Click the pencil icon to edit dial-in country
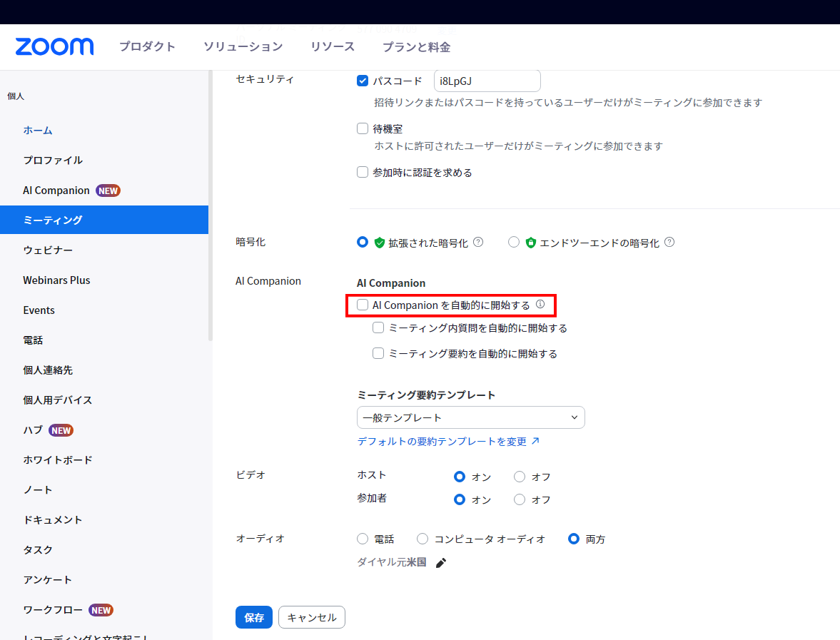Screen dimensions: 840x640 click(441, 563)
